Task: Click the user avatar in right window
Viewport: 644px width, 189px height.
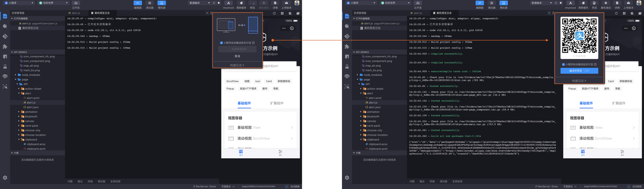Action: (x=639, y=3)
